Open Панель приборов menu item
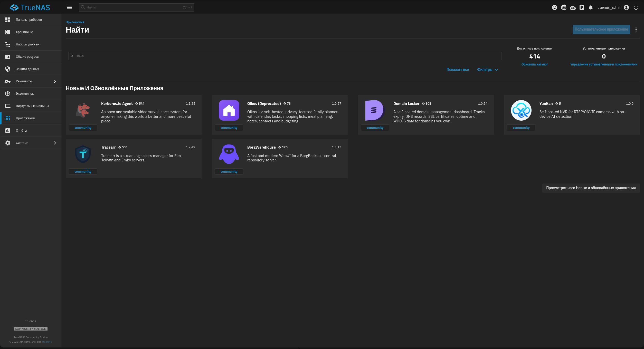 (31, 20)
